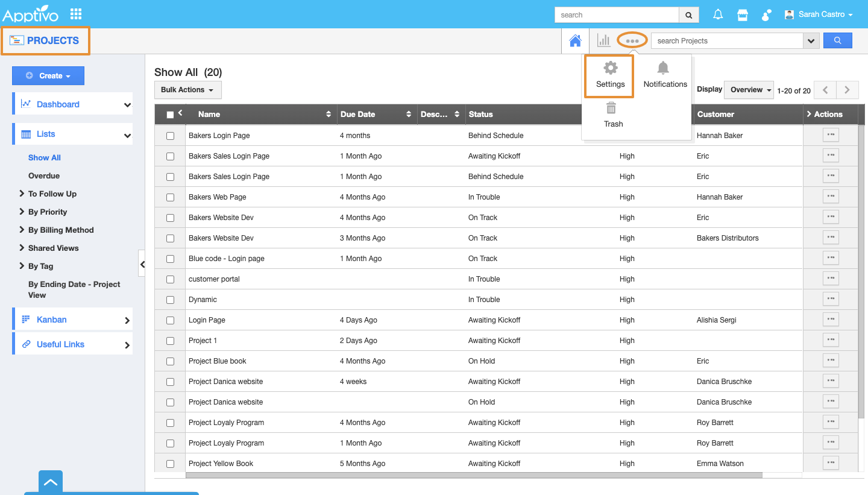
Task: Click the blue search magnifier button
Action: click(x=837, y=40)
